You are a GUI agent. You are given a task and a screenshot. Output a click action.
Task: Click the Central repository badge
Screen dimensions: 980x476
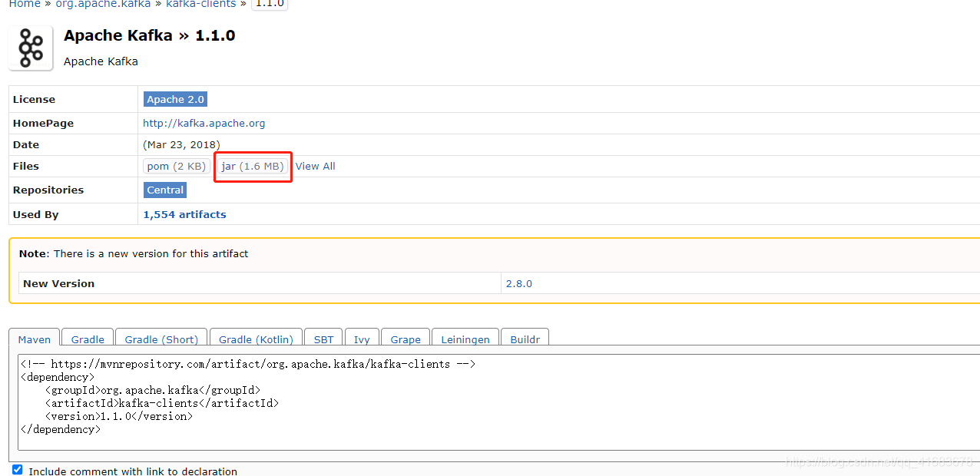coord(165,190)
